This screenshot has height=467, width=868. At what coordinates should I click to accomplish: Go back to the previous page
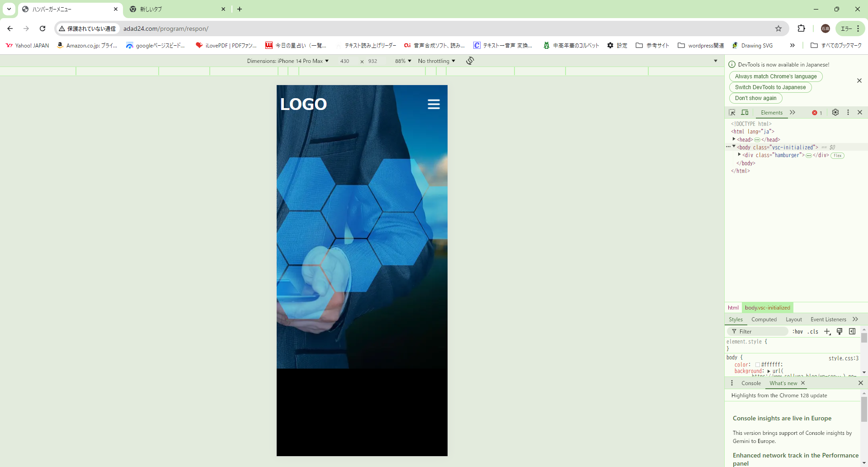[x=10, y=29]
